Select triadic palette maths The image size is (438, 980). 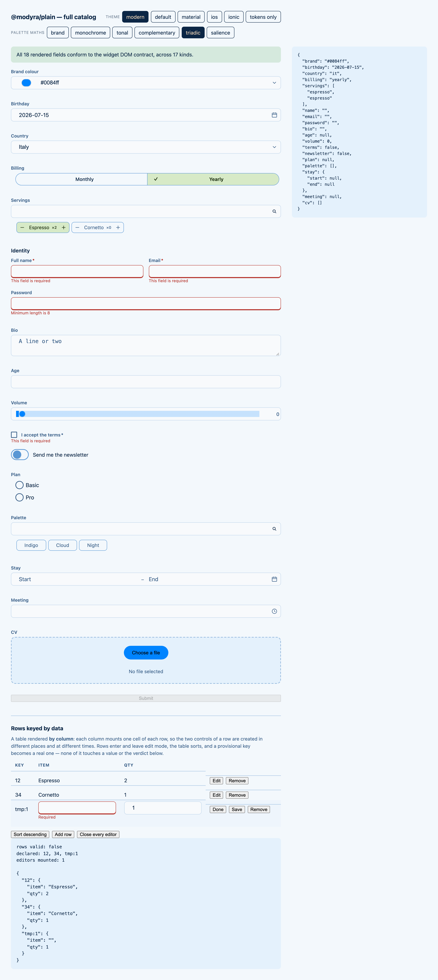click(x=193, y=33)
